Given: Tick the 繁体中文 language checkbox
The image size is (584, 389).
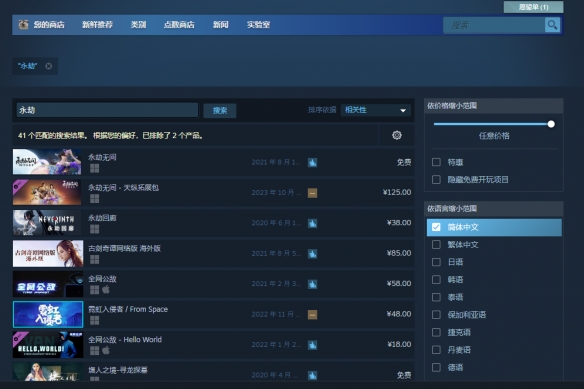Looking at the screenshot, I should tap(436, 244).
